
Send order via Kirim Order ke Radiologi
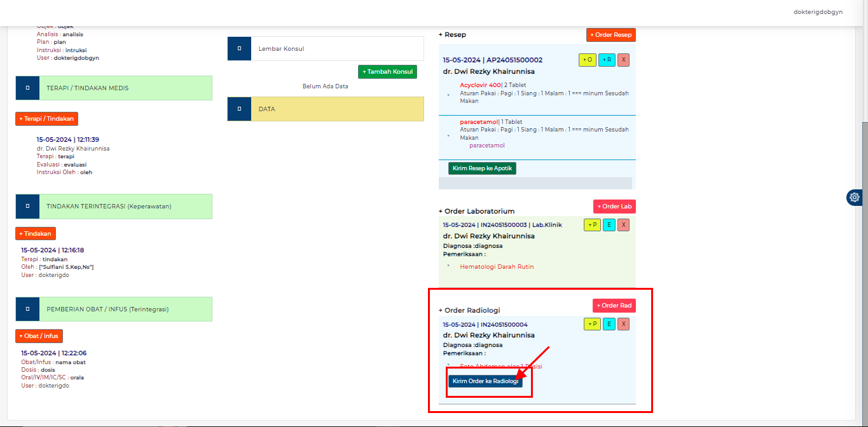[x=485, y=381]
